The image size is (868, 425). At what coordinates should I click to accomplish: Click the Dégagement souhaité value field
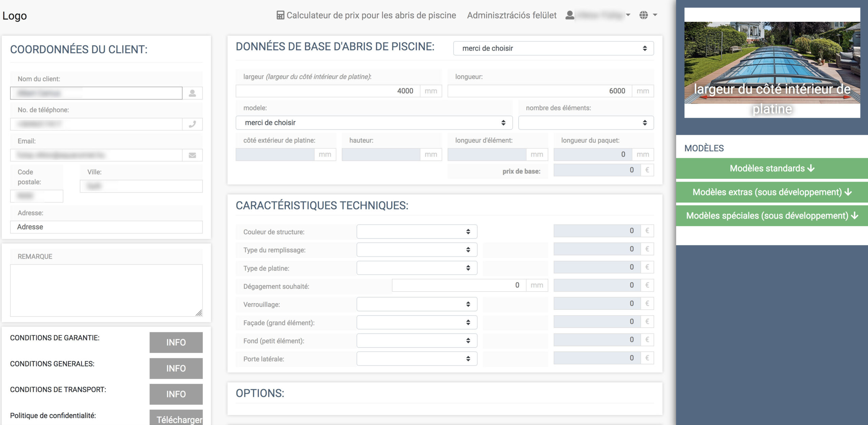(459, 285)
